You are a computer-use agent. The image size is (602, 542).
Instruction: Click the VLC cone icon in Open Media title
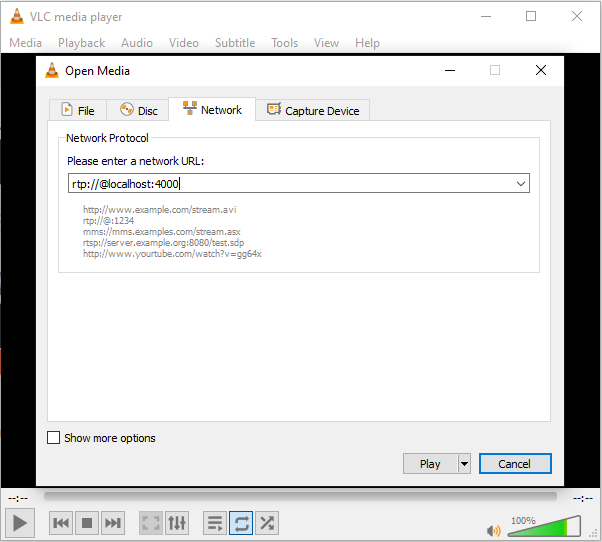52,70
